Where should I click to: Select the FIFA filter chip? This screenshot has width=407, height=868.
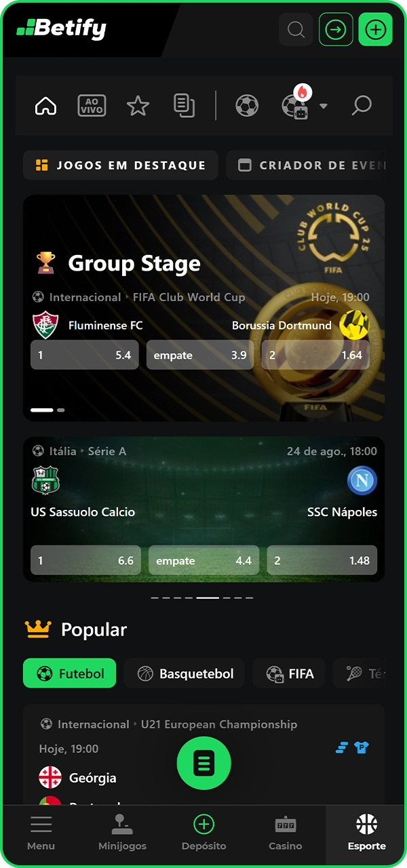pyautogui.click(x=288, y=673)
